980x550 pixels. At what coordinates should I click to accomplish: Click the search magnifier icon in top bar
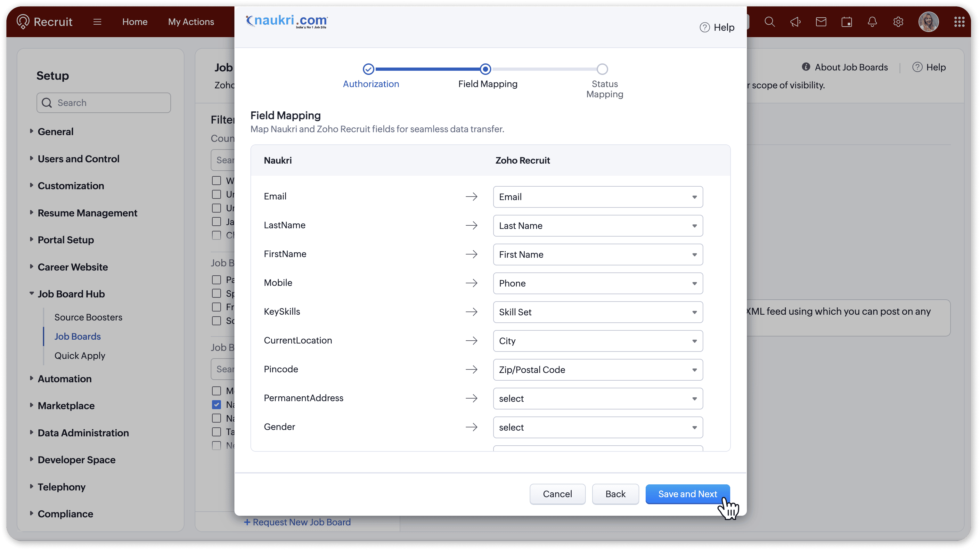pyautogui.click(x=769, y=22)
